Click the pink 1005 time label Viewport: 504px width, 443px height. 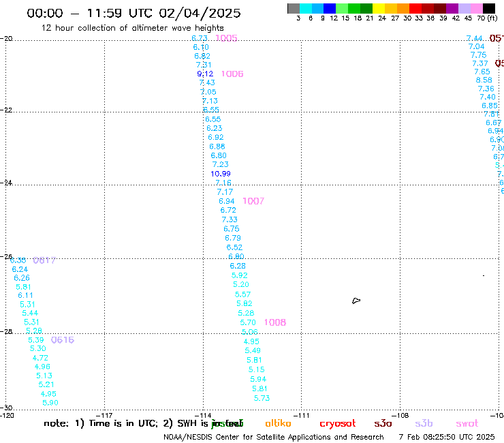[226, 38]
